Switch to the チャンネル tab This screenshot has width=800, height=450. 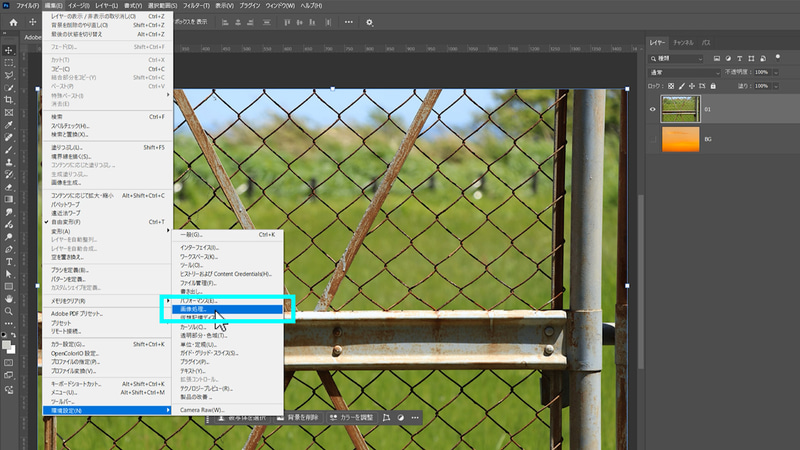[683, 43]
